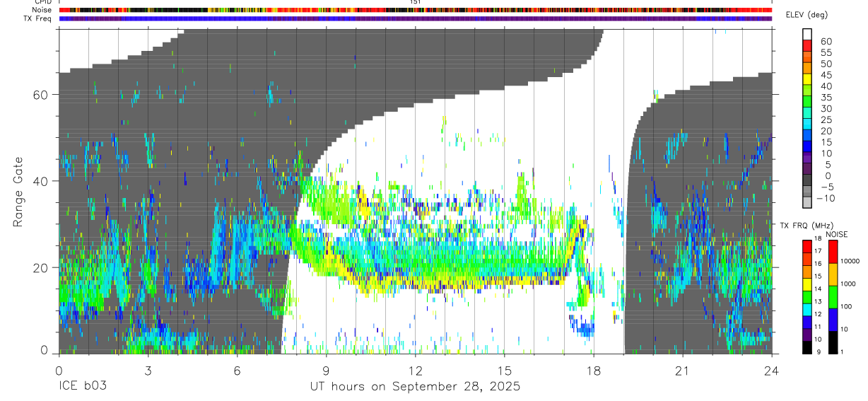Click the 'Noise' strip label at top left
The width and height of the screenshot is (868, 401).
[42, 10]
